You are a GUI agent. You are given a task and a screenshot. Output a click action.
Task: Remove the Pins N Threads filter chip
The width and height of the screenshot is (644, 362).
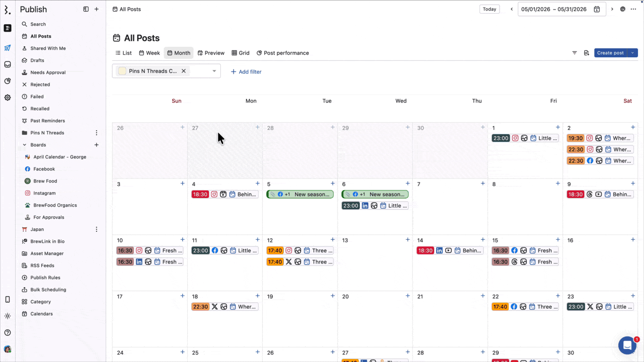coord(184,71)
